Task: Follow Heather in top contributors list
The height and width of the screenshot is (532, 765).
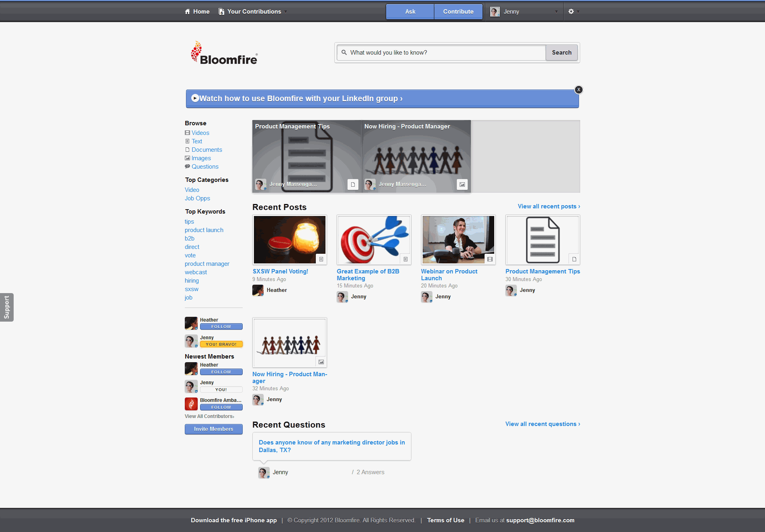Action: [221, 327]
